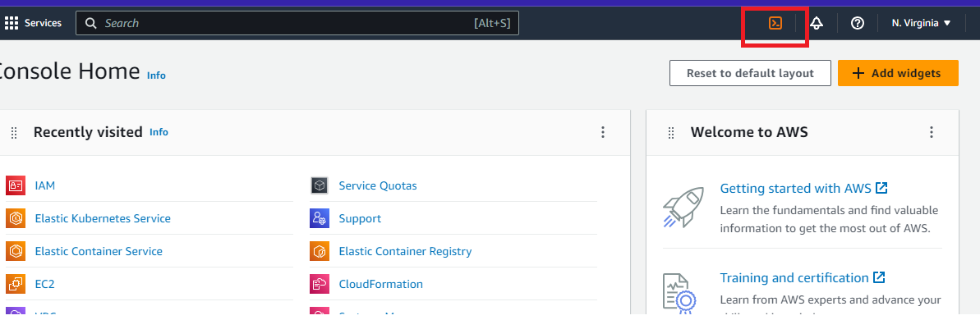Grab the Recently visited drag handle
980x320 pixels.
(x=14, y=132)
